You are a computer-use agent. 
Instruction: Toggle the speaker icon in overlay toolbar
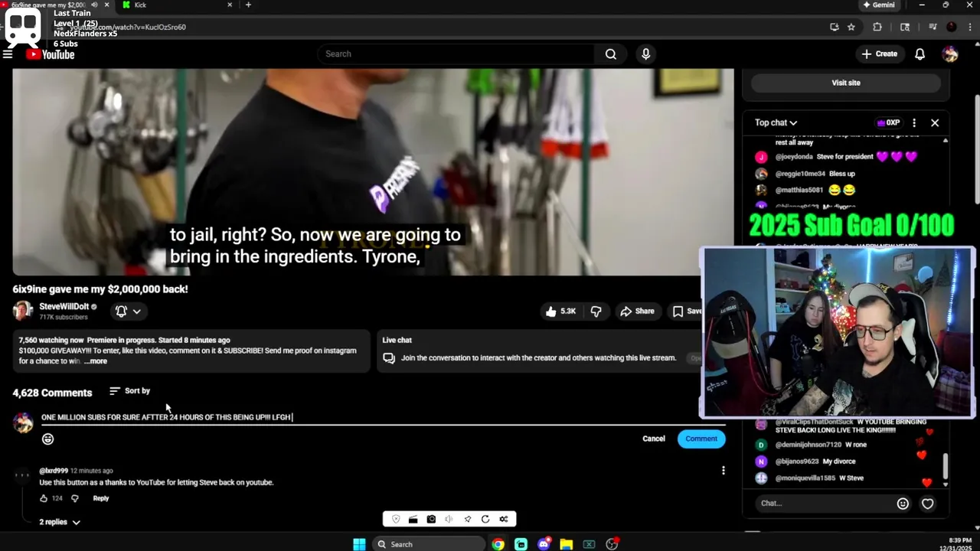coord(449,519)
